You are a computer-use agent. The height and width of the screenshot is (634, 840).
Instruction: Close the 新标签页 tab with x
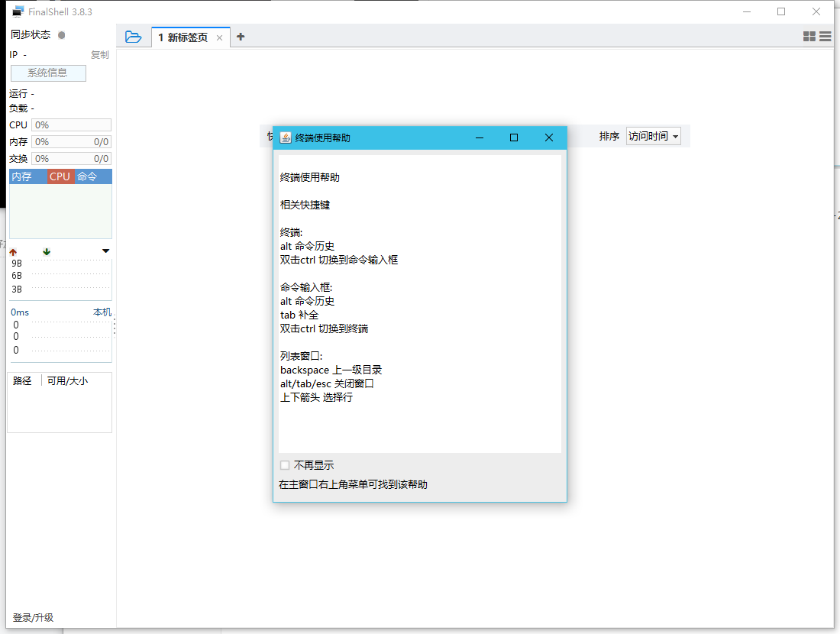pyautogui.click(x=220, y=37)
